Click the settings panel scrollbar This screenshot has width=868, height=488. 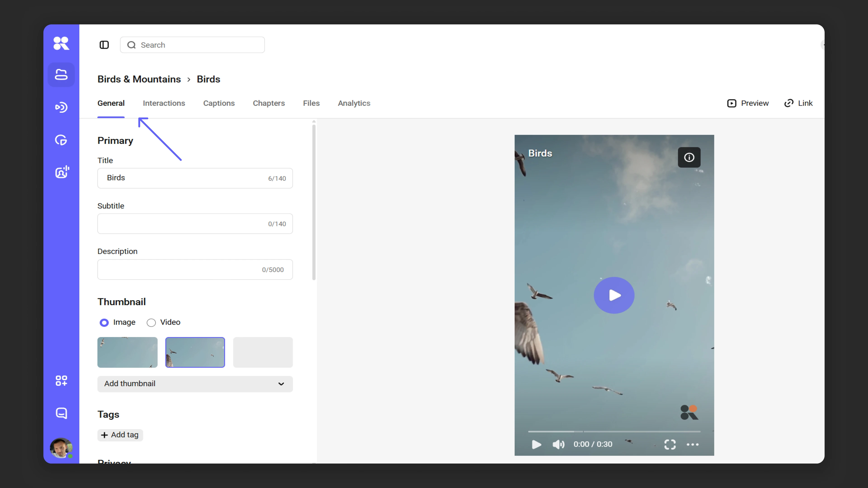[x=314, y=202]
